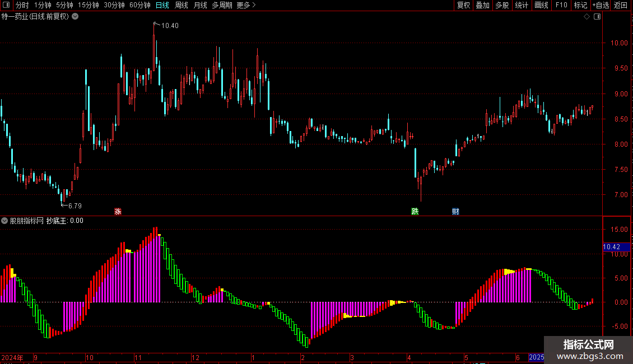Click the 2024年 label on timeline
This screenshot has width=633, height=364.
click(x=12, y=357)
